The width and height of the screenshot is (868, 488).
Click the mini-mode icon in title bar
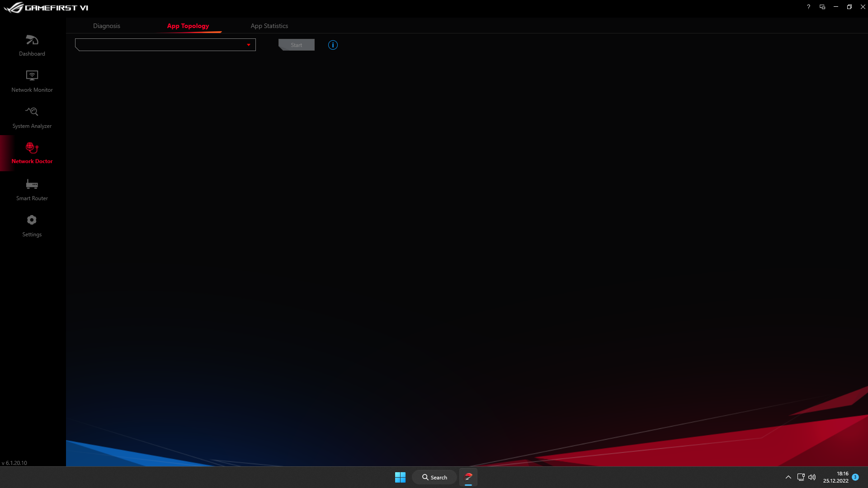[x=822, y=7]
